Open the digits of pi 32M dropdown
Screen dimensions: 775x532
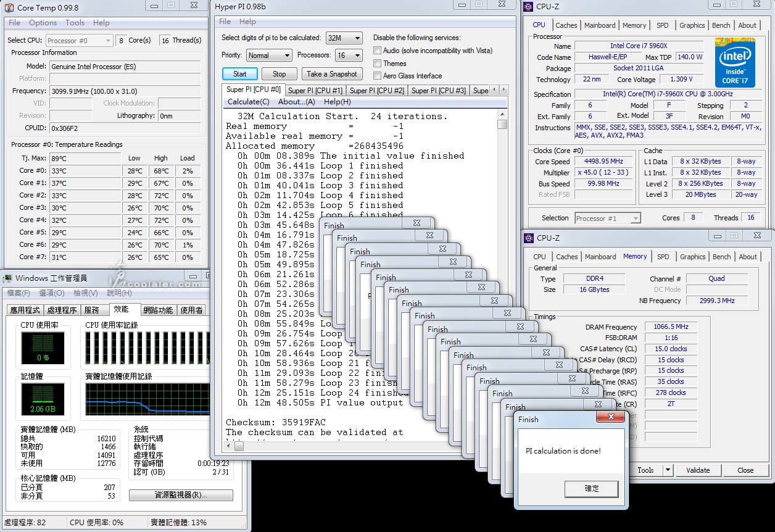344,38
